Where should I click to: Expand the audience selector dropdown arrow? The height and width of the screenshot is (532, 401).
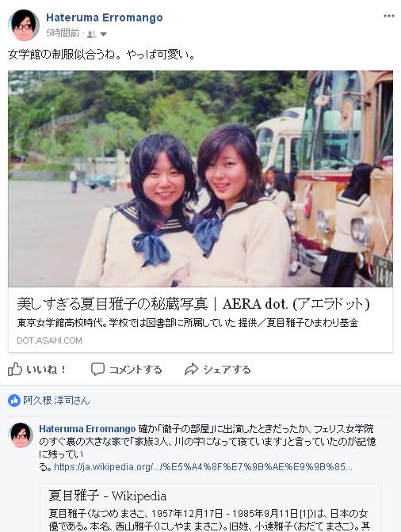pos(104,34)
